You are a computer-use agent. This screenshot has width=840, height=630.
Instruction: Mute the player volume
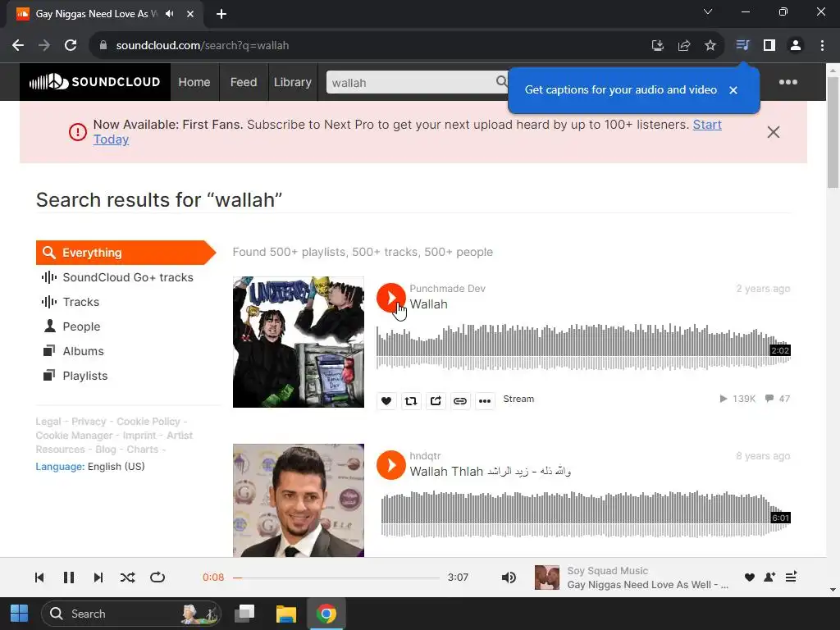[x=509, y=577]
